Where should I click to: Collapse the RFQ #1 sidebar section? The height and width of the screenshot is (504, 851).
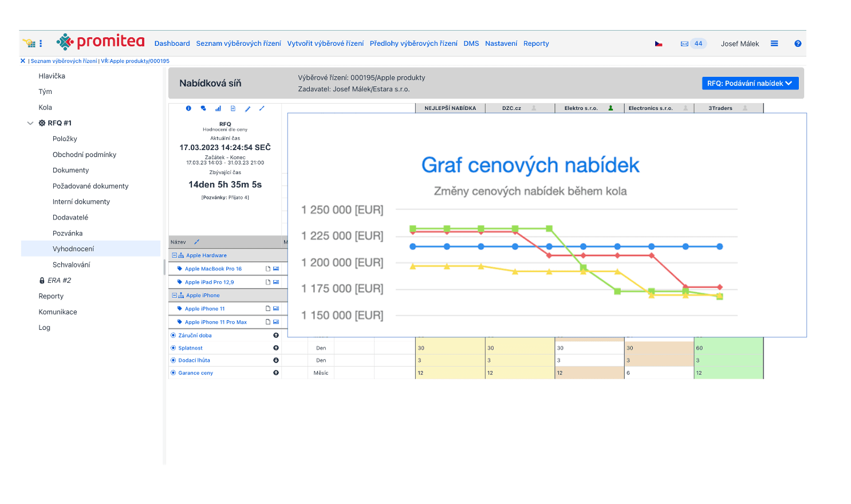point(30,123)
